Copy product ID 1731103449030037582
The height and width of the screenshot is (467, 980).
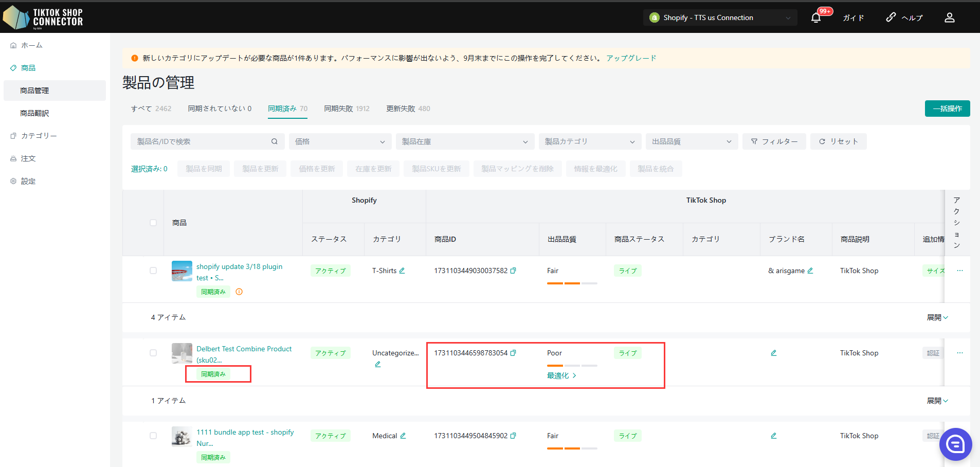pyautogui.click(x=513, y=271)
